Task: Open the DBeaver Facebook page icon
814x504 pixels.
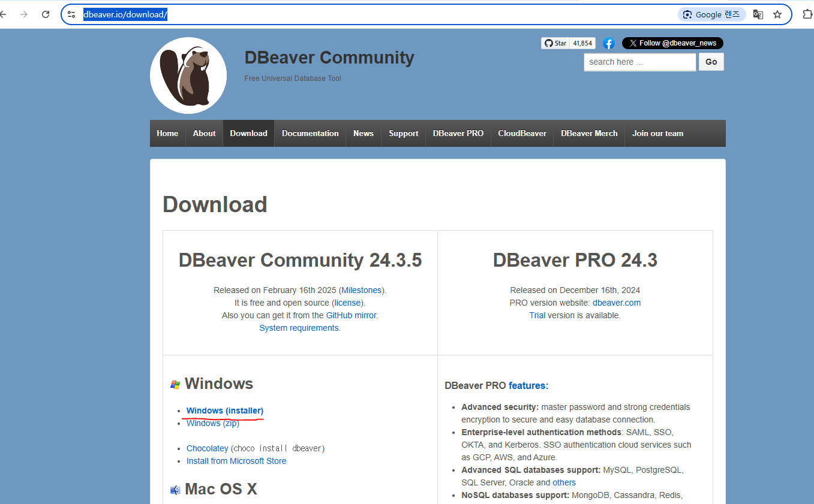Action: [609, 43]
